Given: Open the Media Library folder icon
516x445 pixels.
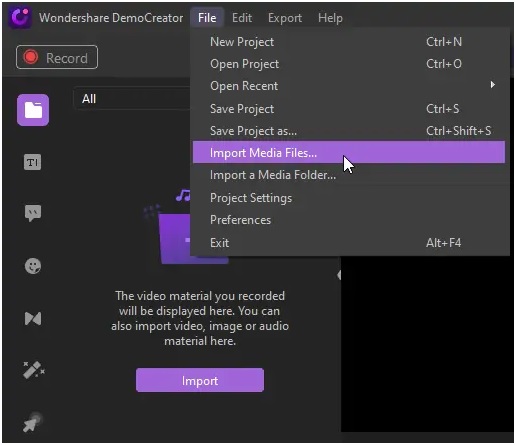Looking at the screenshot, I should [x=33, y=110].
